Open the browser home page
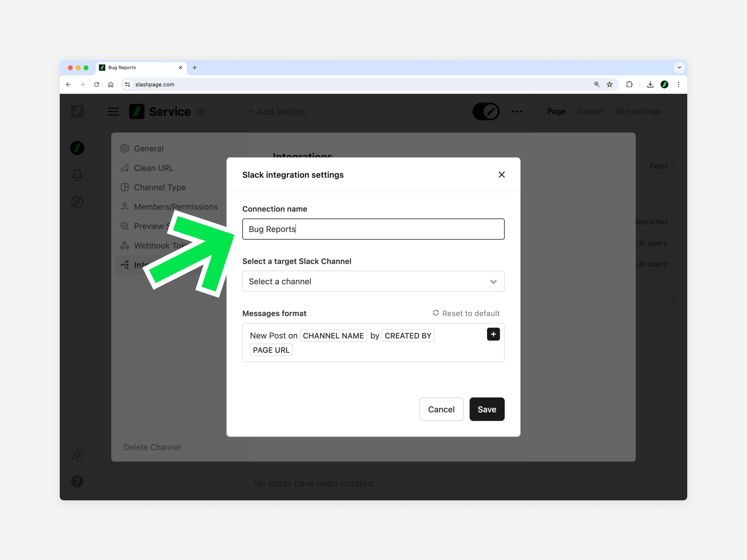 click(111, 84)
